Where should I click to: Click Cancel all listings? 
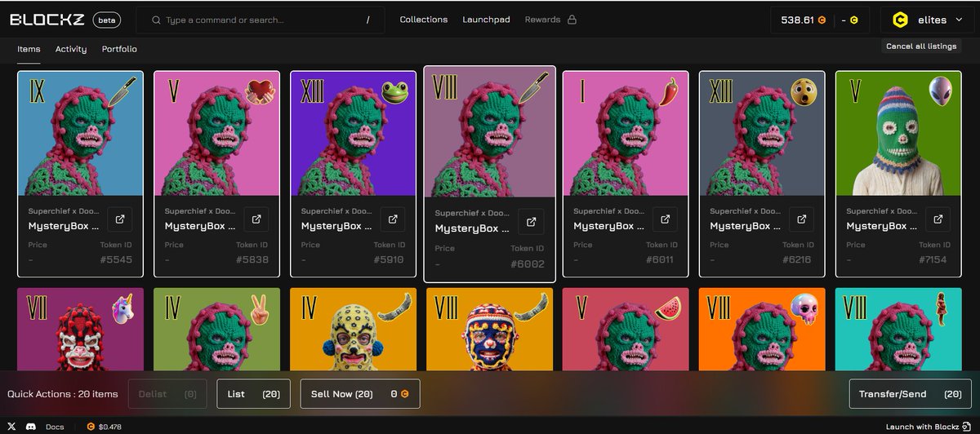pyautogui.click(x=921, y=46)
